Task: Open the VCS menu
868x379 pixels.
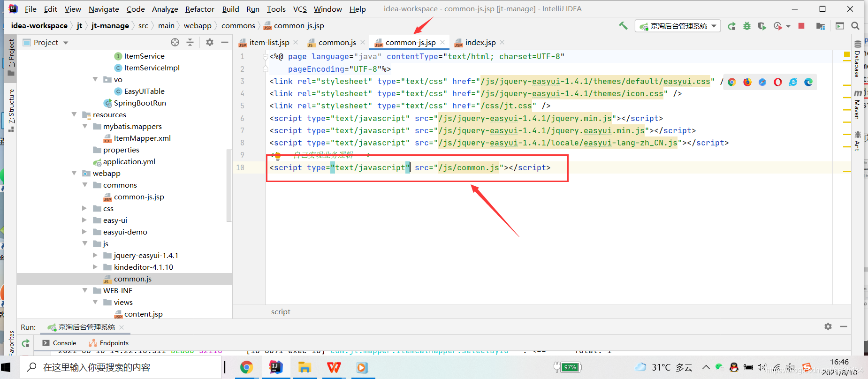Action: pos(300,9)
